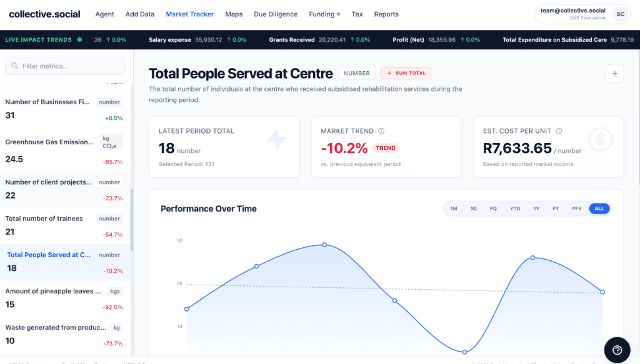Screen dimensions: 640x364
Task: Click the lowest chart data point
Action: click(464, 352)
